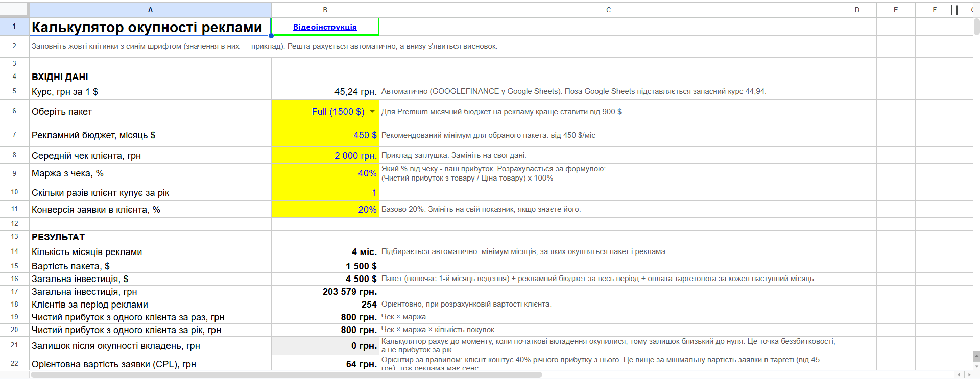
Task: Open the package dropdown arrow in B6
Action: click(372, 112)
